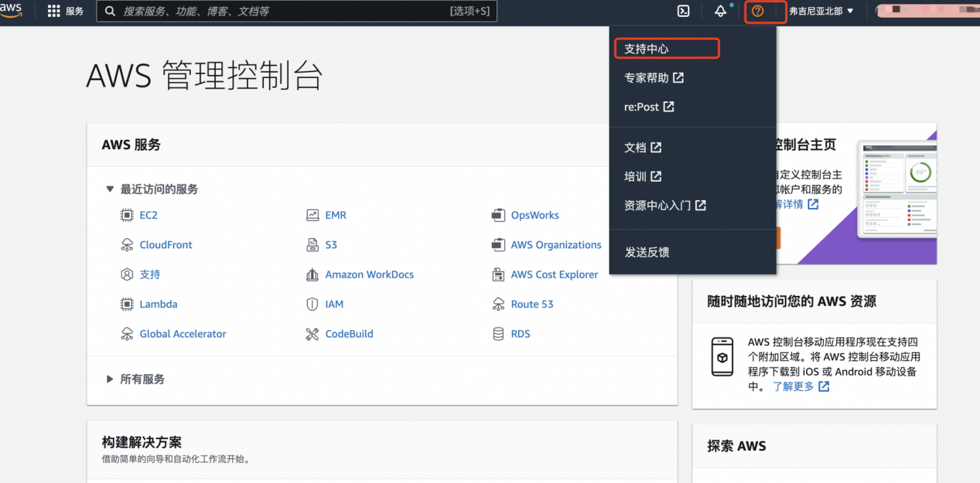Open the services grid menu icon

[x=54, y=12]
